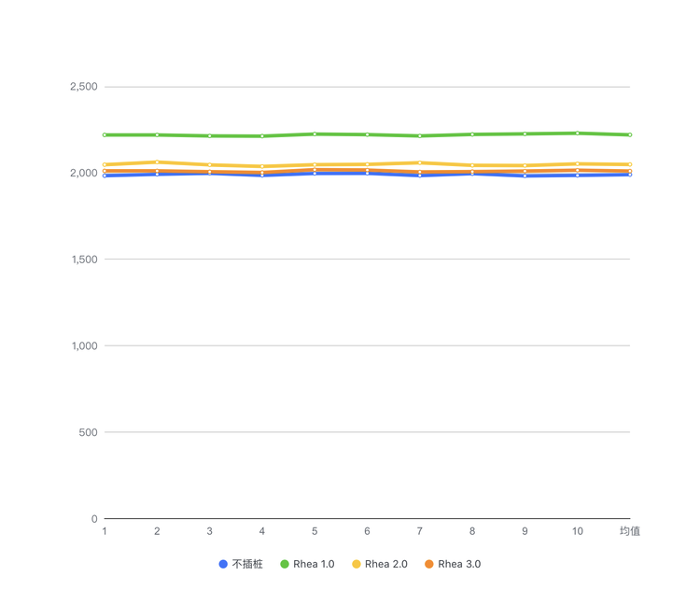This screenshot has width=700, height=590.
Task: Click the orange Rhea 3.0 legend dot
Action: (x=428, y=564)
